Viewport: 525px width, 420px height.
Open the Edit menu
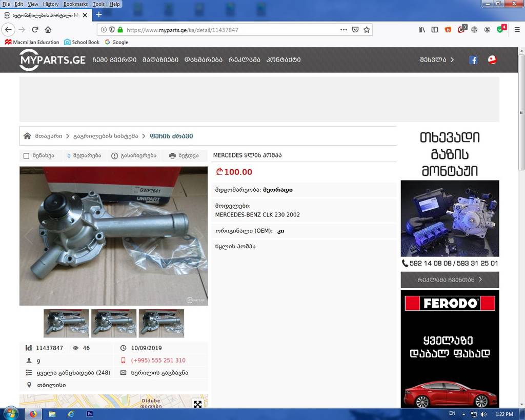[x=19, y=4]
